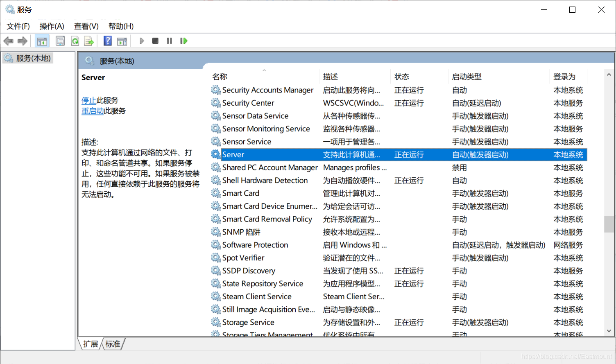This screenshot has height=364, width=616.
Task: Open the Help question mark icon
Action: pos(108,41)
